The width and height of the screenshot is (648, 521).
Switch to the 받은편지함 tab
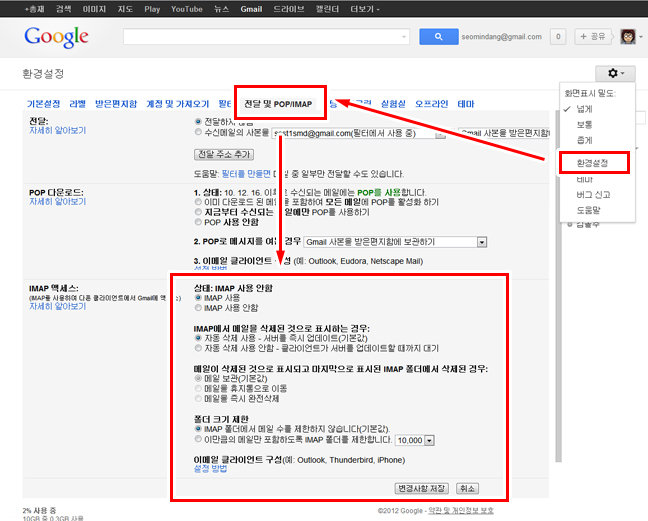[116, 104]
